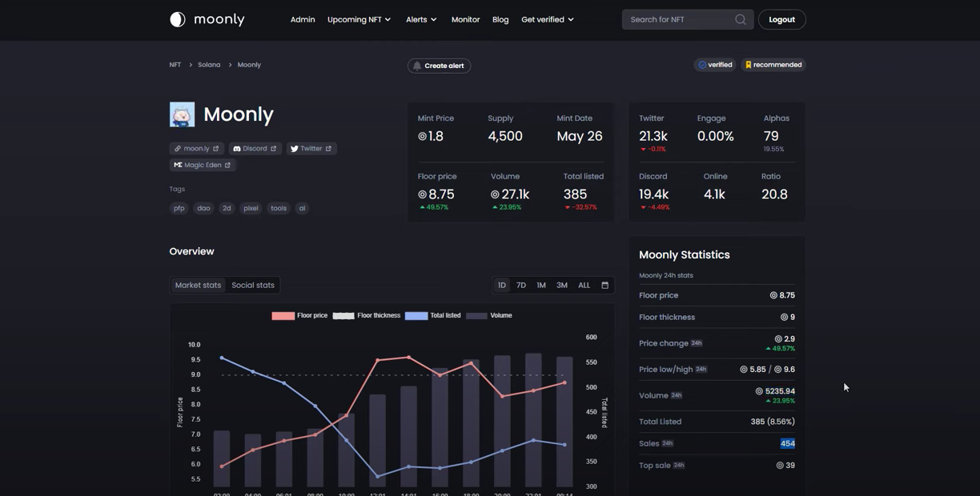
Task: Click the Create alert button
Action: pyautogui.click(x=439, y=66)
